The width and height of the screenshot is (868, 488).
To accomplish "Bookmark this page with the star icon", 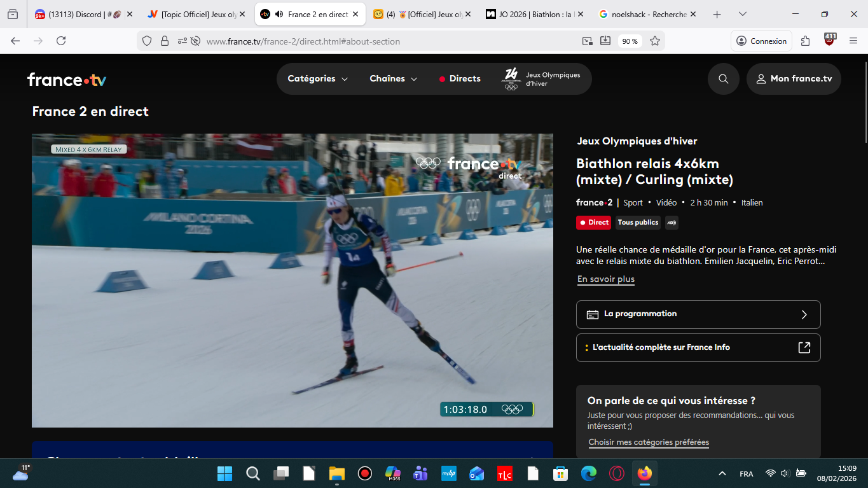I will coord(655,41).
